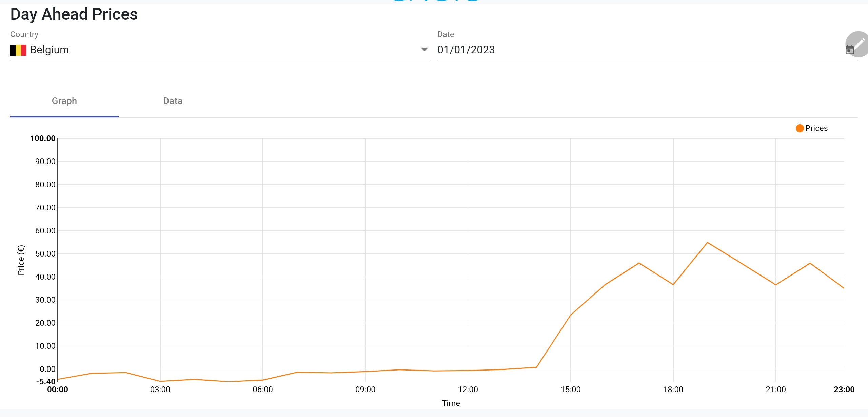Click the 23:00 time axis label
Screen dimensions: 868x417
(x=844, y=390)
